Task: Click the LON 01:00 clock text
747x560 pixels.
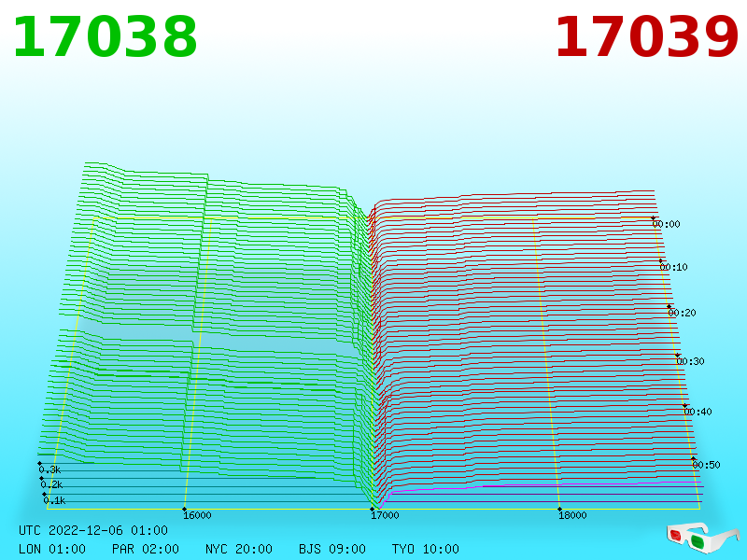Action: coord(52,549)
